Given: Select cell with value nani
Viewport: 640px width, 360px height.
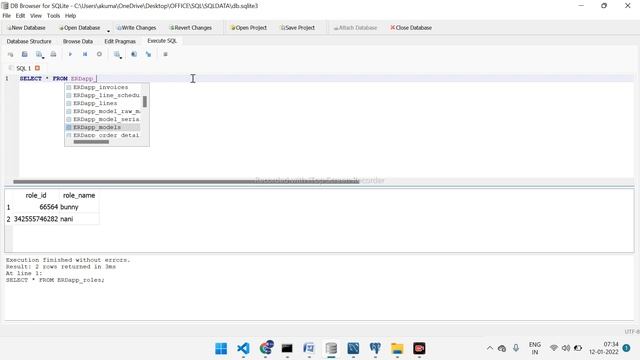Looking at the screenshot, I should 79,219.
